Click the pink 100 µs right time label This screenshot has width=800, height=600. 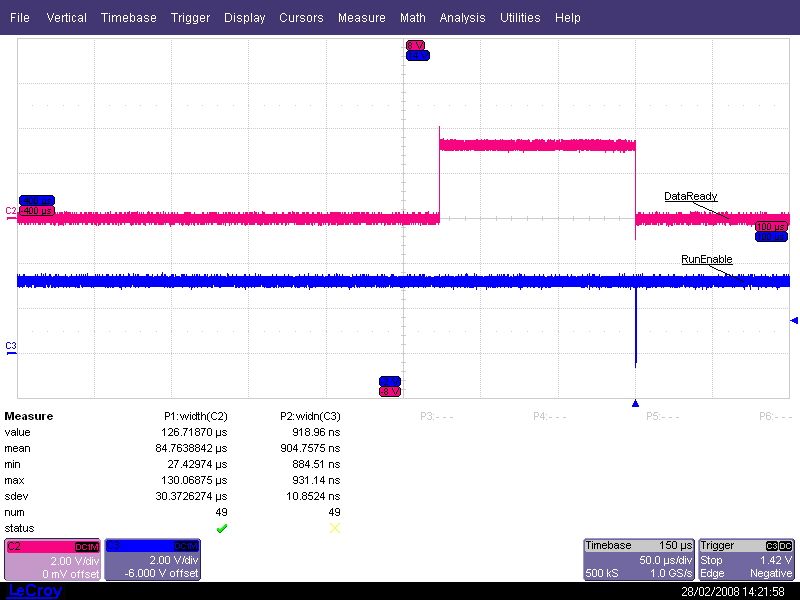(771, 227)
